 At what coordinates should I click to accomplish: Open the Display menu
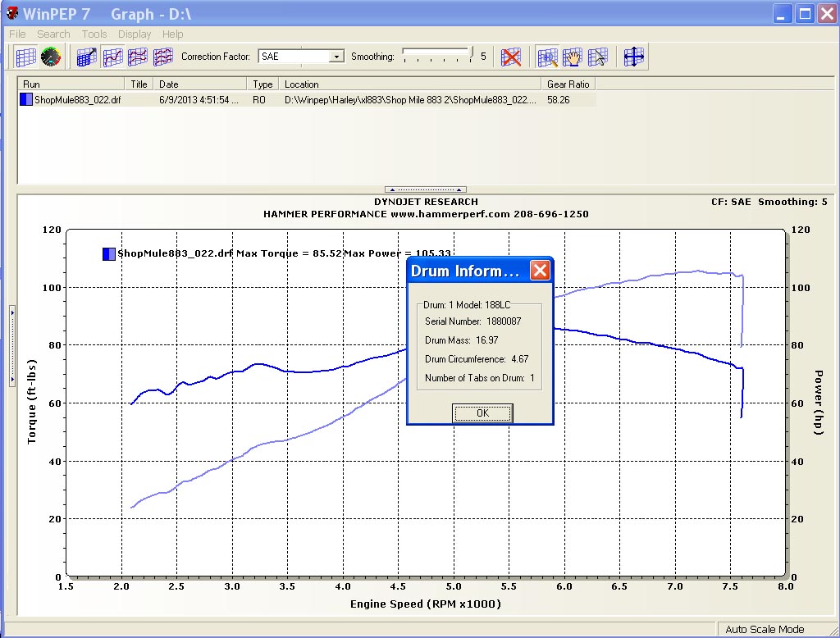tap(134, 34)
